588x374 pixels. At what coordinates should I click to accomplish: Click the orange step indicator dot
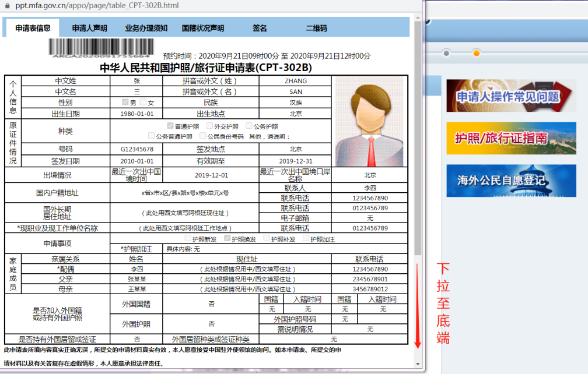point(476,53)
